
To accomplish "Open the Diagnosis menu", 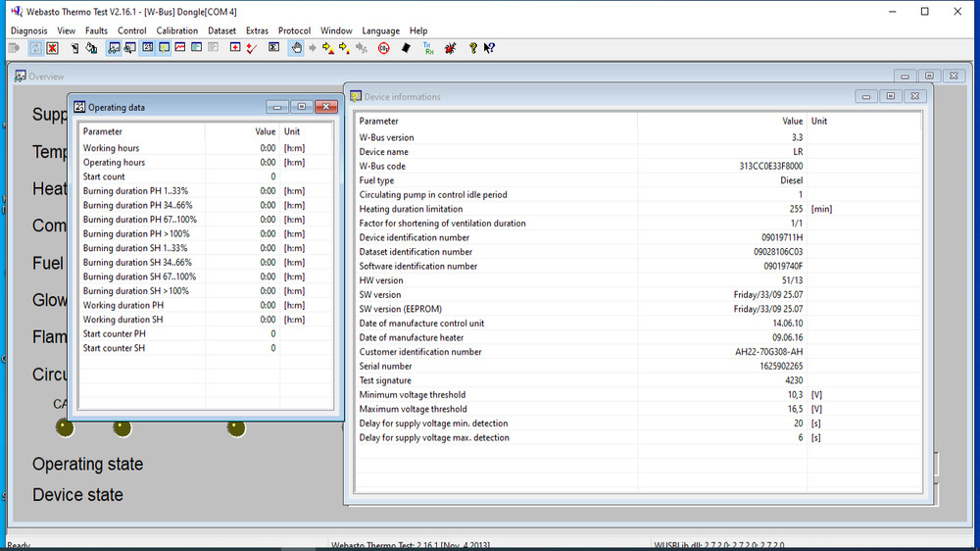I will [x=28, y=30].
